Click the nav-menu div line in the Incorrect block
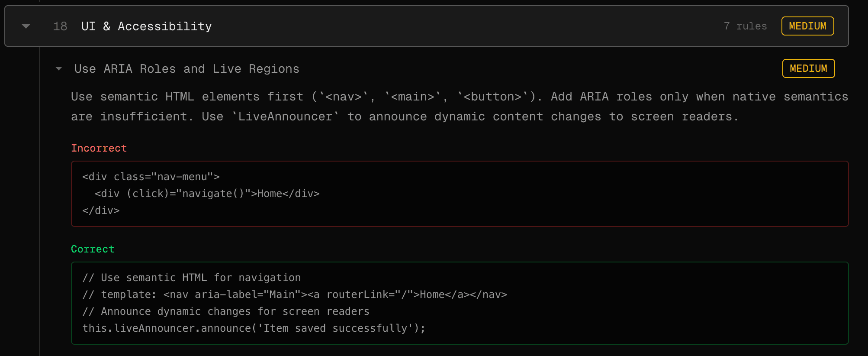 (x=151, y=177)
